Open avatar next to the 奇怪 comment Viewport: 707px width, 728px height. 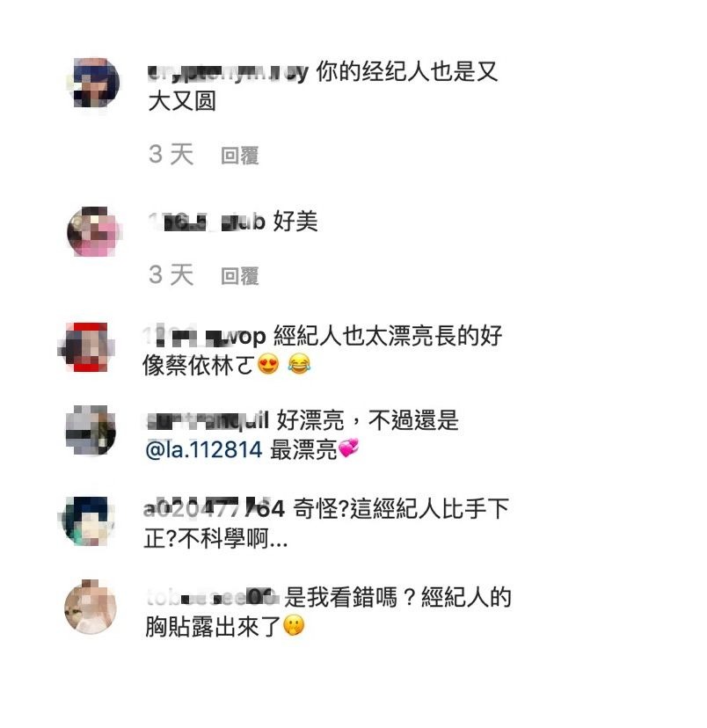tap(87, 521)
